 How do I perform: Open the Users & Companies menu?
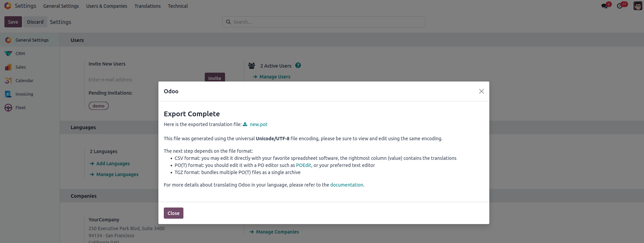(x=107, y=6)
